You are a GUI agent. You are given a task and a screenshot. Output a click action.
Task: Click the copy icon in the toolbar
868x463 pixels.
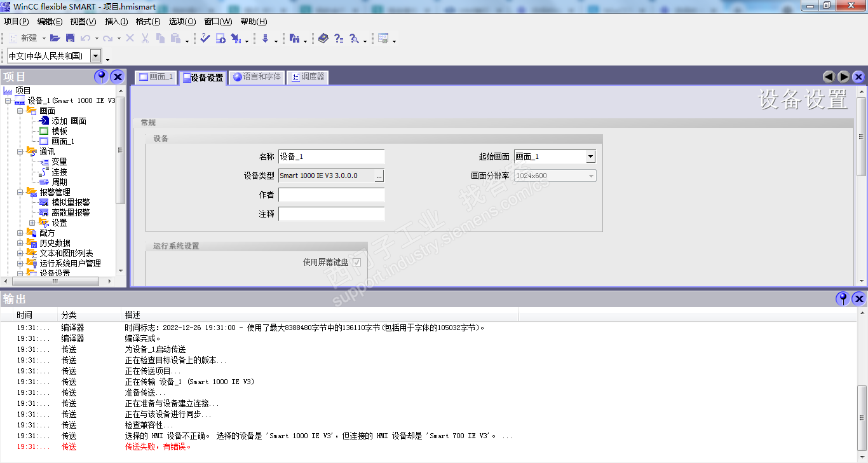coord(160,38)
